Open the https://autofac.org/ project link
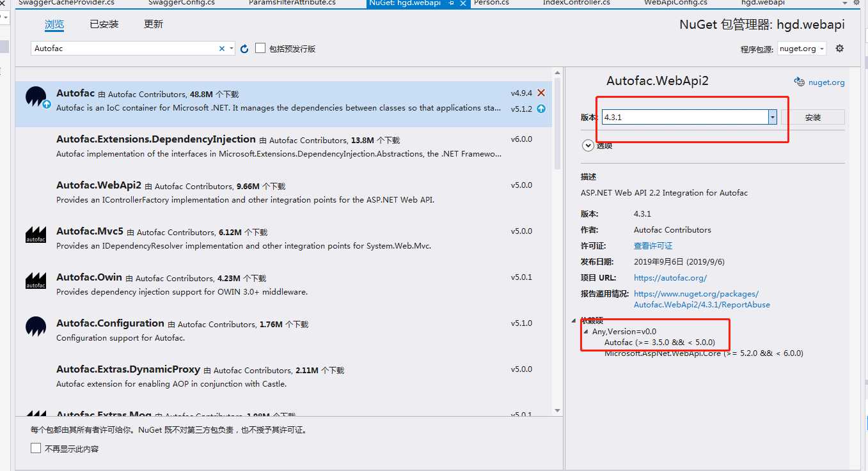This screenshot has width=868, height=471. pyautogui.click(x=670, y=278)
